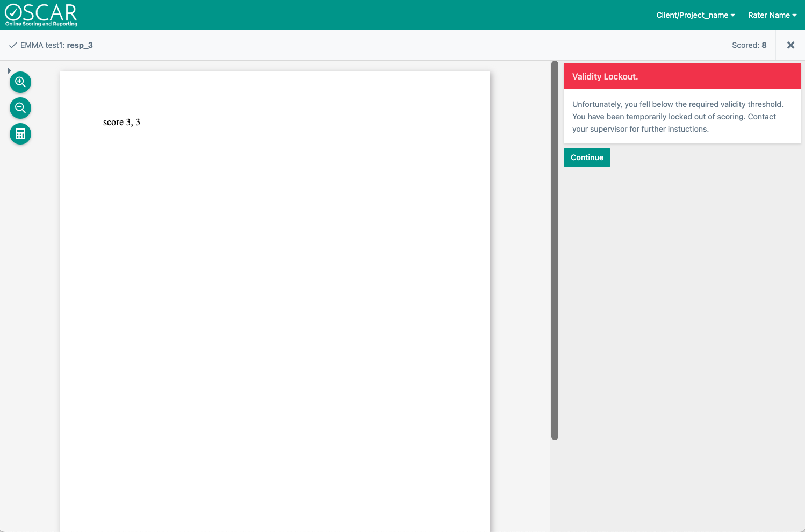Click the "score 3, 3" response text
Viewport: 805px width, 532px height.
tap(121, 123)
